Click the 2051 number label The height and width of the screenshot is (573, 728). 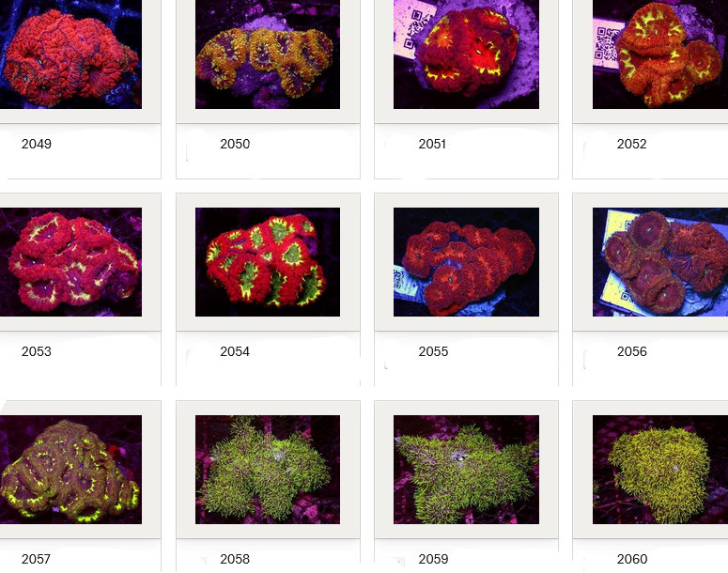(x=433, y=144)
